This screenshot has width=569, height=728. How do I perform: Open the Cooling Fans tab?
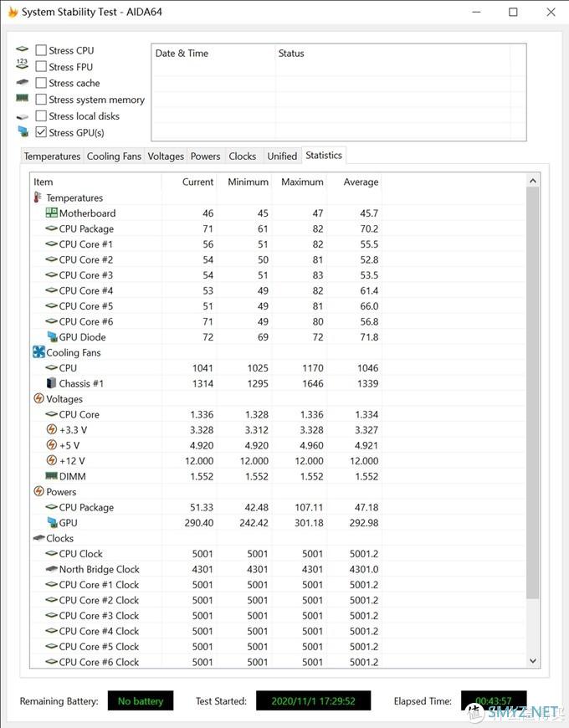(114, 156)
